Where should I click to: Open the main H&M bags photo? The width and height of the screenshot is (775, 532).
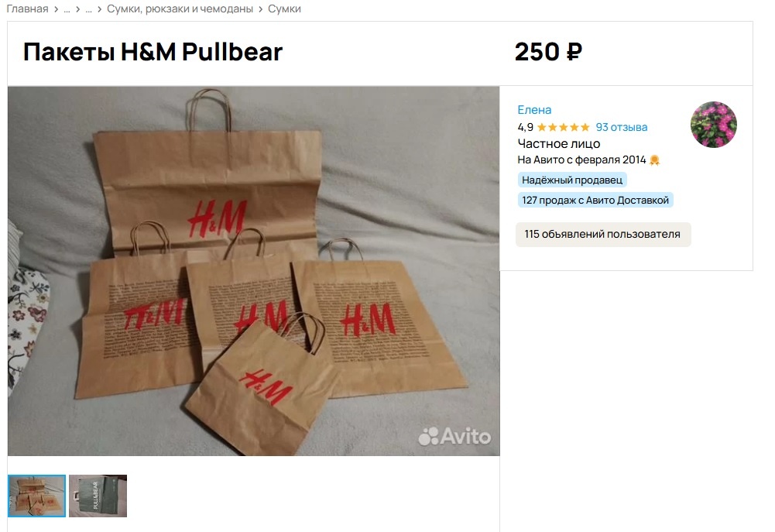253,271
